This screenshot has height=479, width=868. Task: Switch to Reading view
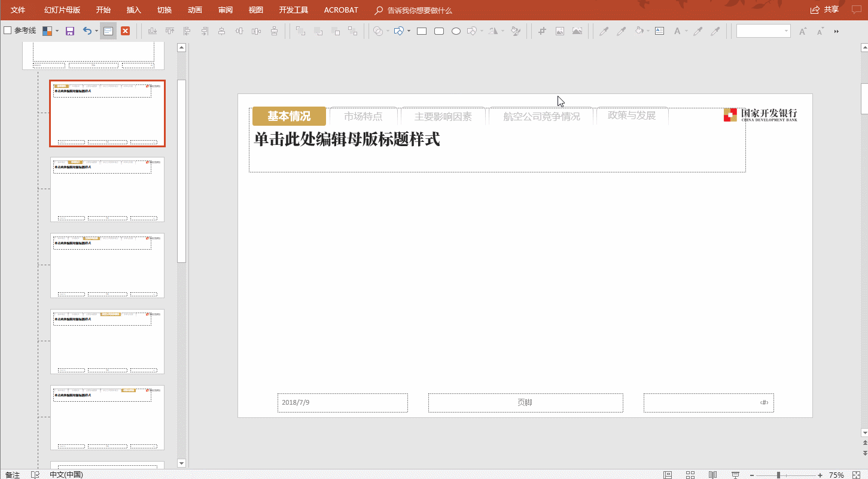[712, 475]
